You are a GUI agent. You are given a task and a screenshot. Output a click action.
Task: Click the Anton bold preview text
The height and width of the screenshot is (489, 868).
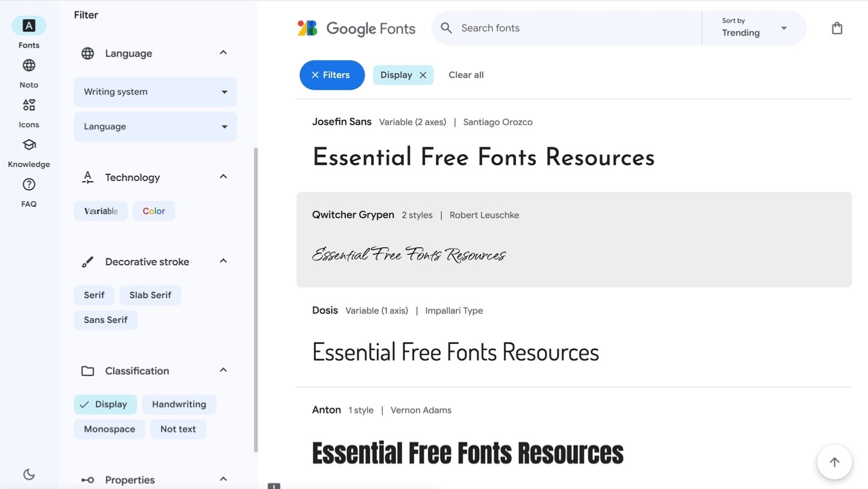click(468, 453)
